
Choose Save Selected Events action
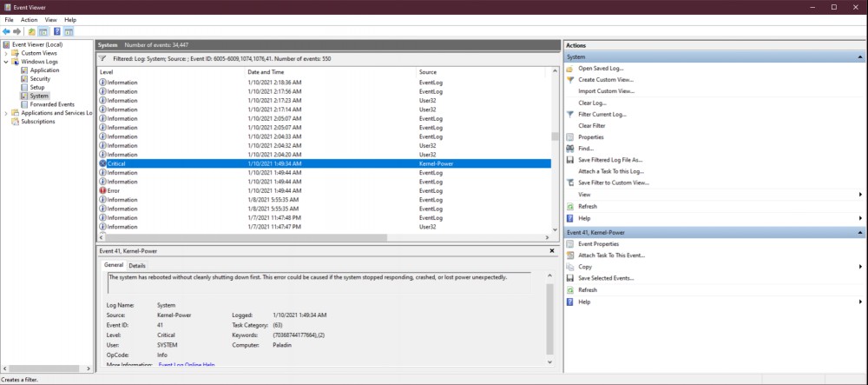606,278
